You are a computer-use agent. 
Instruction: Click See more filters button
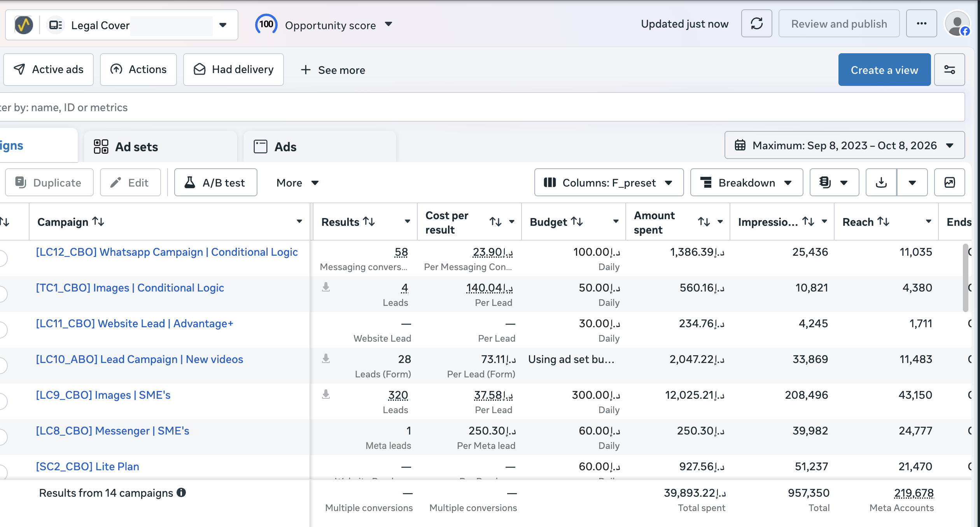(333, 70)
